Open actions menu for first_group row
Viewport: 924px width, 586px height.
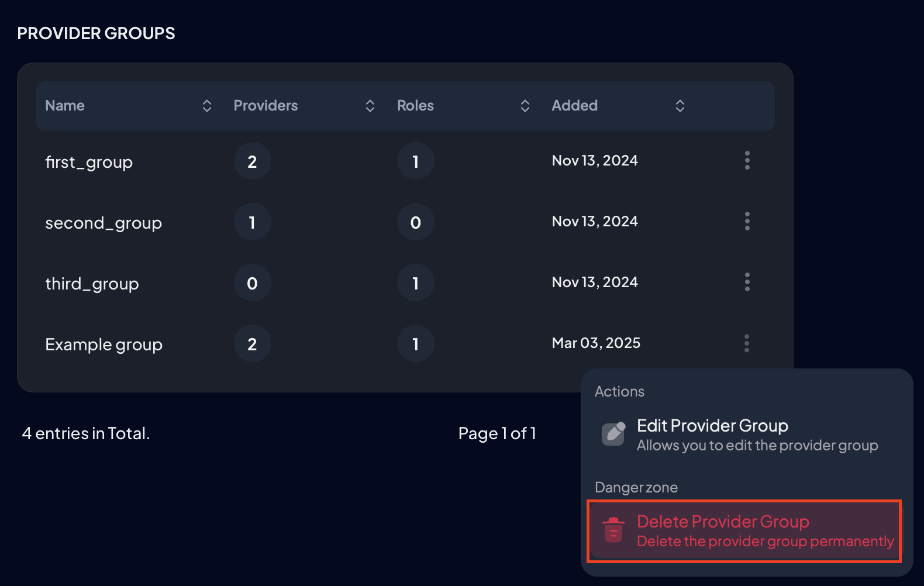(x=747, y=160)
